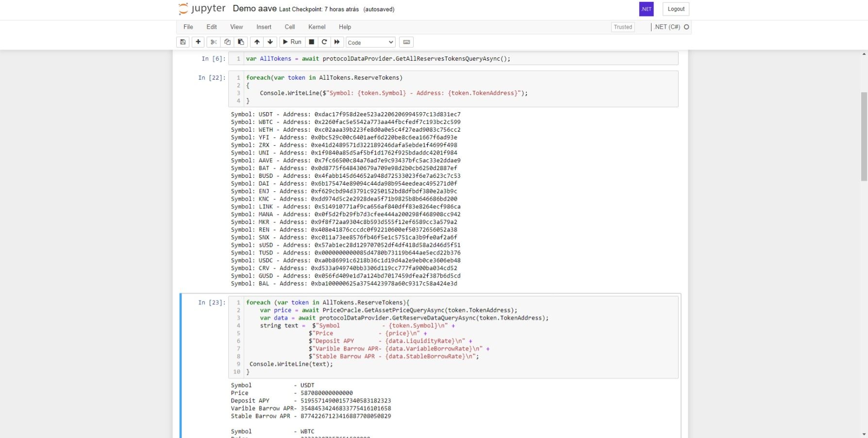This screenshot has height=438, width=868.
Task: Open the Insert menu
Action: pos(264,27)
